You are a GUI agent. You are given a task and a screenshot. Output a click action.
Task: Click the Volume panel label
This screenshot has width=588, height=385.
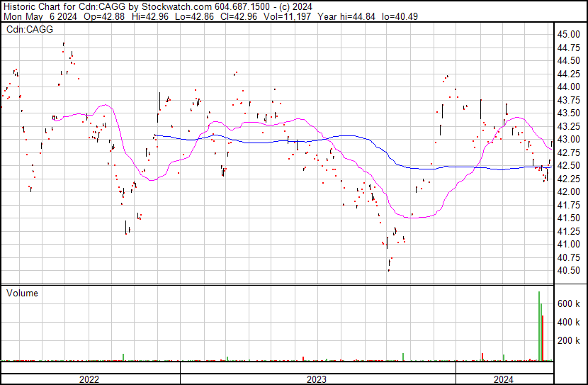coord(23,294)
